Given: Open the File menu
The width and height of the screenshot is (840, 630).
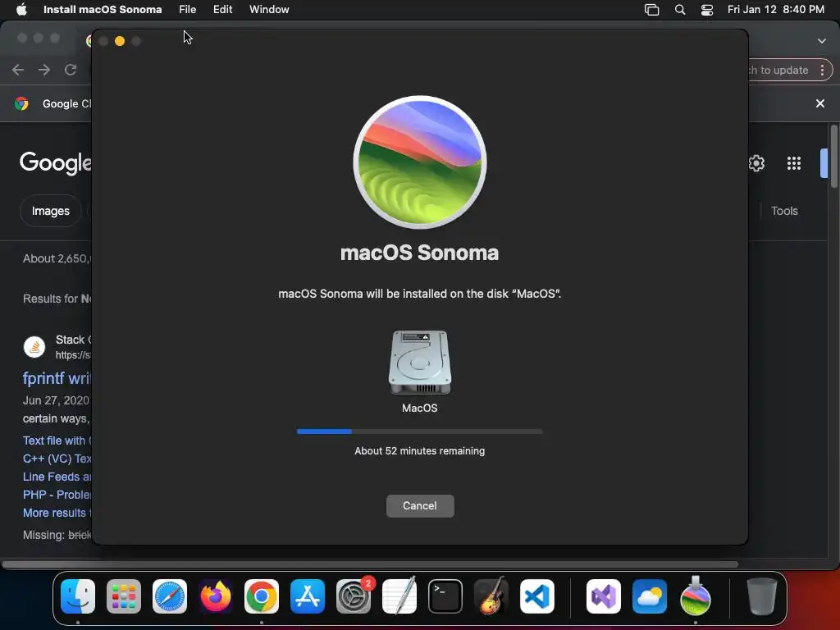Looking at the screenshot, I should 188,9.
